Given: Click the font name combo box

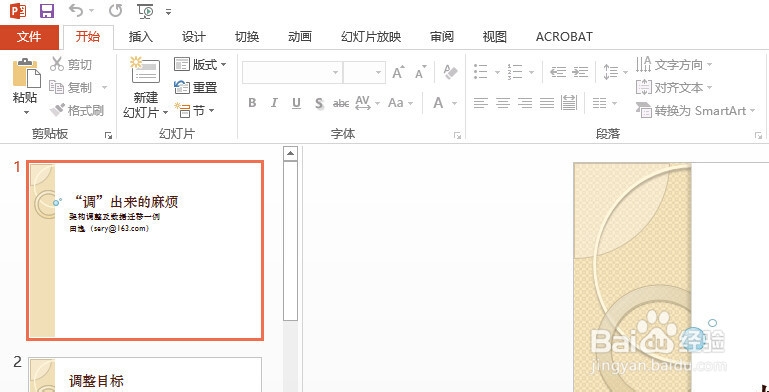Looking at the screenshot, I should (x=292, y=73).
